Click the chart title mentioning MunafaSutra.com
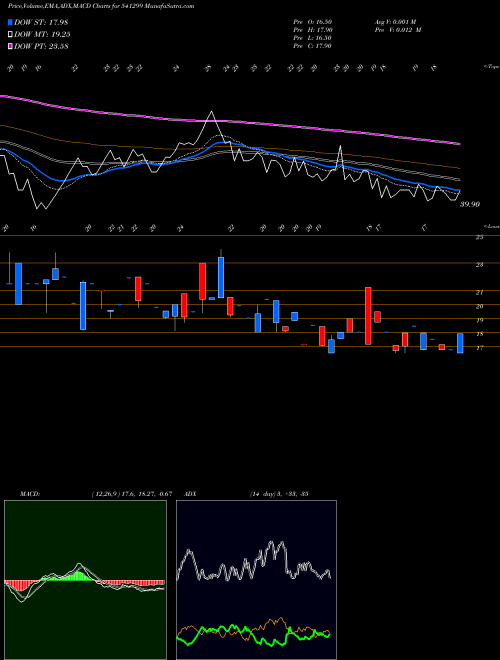Screen dimensions: 500x660 (101, 6)
